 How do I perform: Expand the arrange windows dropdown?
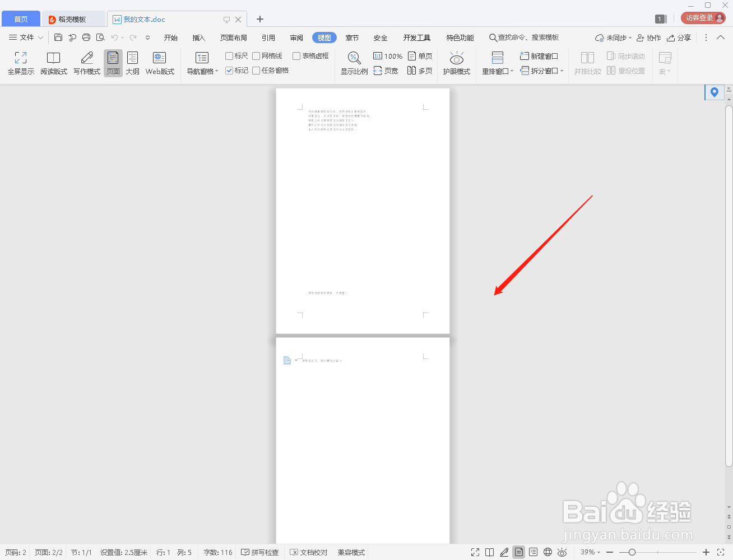point(512,72)
